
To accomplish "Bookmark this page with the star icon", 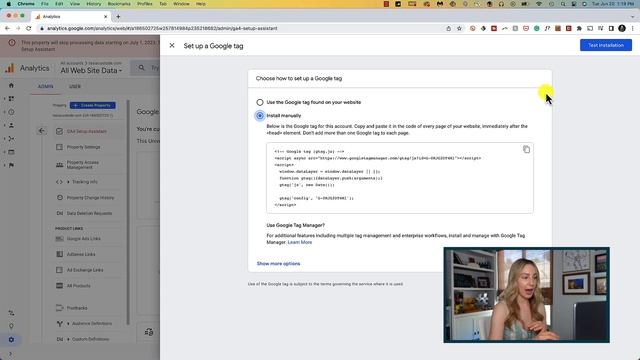I will point(459,28).
